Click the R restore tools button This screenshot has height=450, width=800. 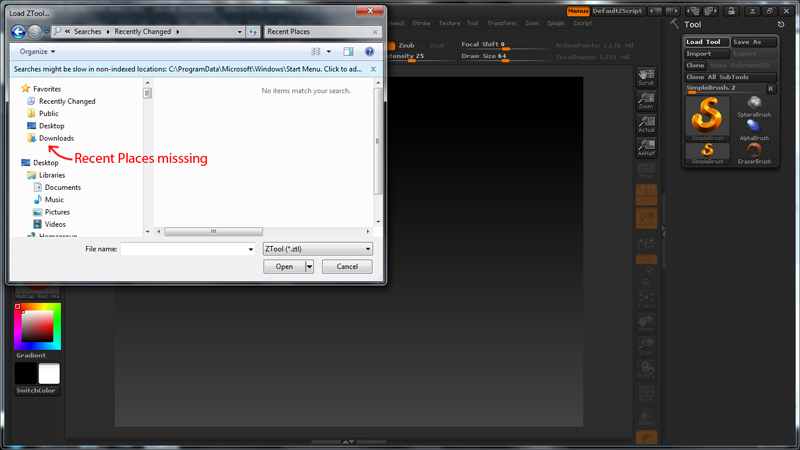point(771,89)
